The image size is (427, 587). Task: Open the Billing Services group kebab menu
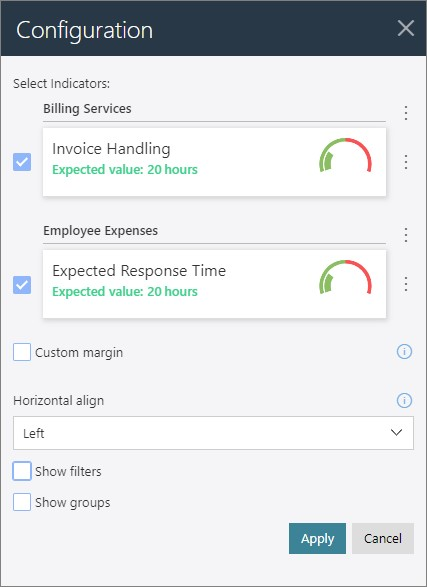tap(406, 113)
